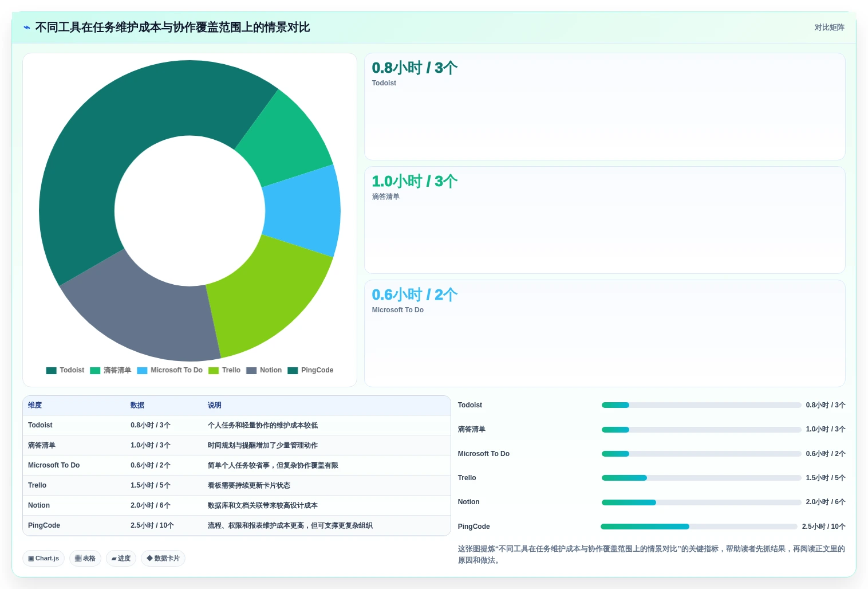868x589 pixels.
Task: Click the Trello progress bar
Action: point(701,478)
